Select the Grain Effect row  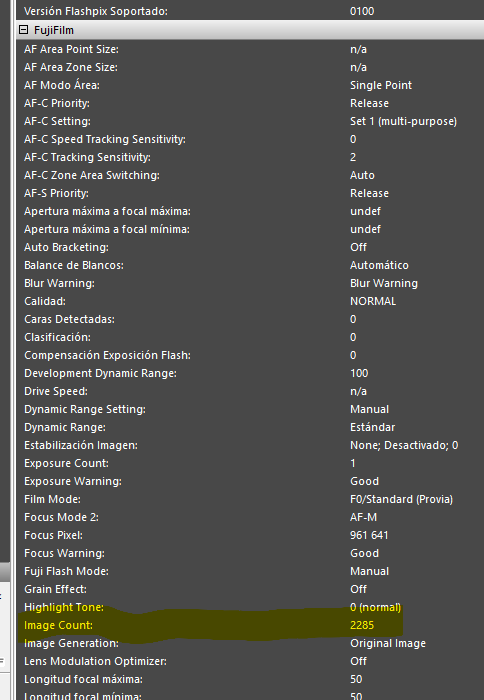(250, 589)
